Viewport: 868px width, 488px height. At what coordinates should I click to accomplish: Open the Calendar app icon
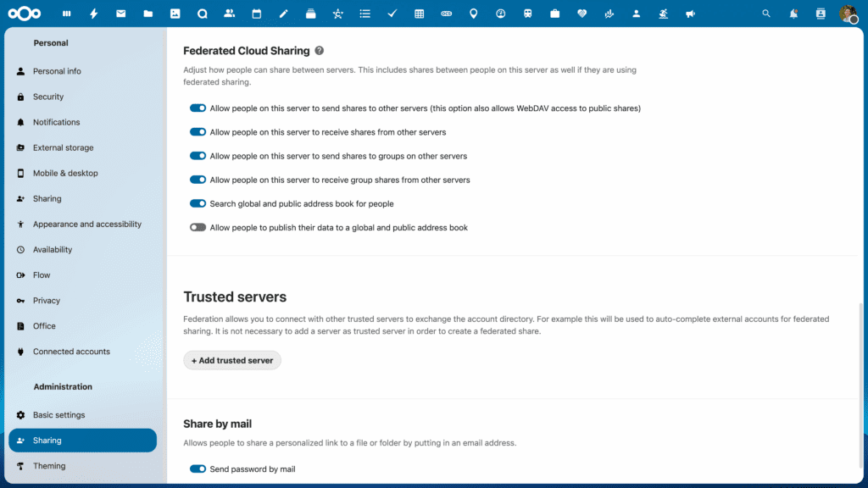[256, 13]
